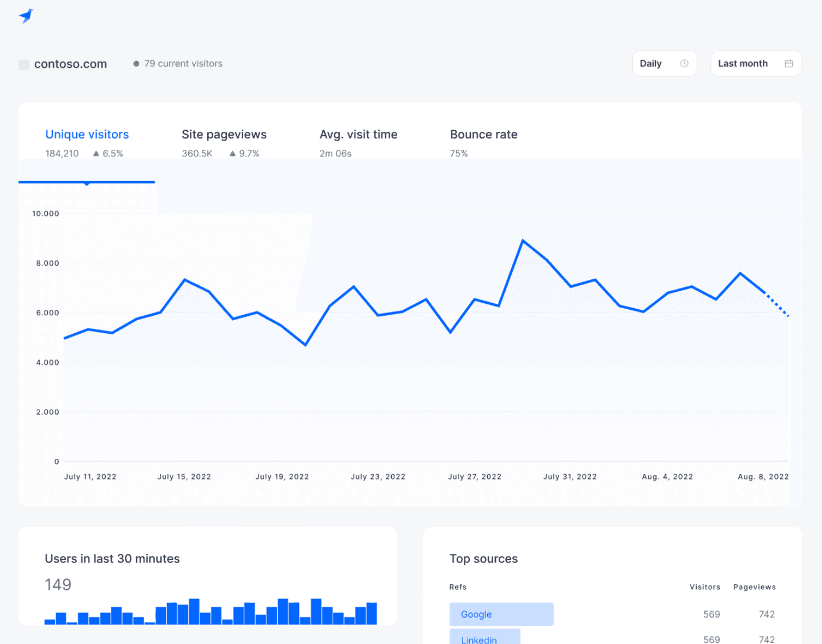Click the July 23, 2022 axis label

(378, 476)
